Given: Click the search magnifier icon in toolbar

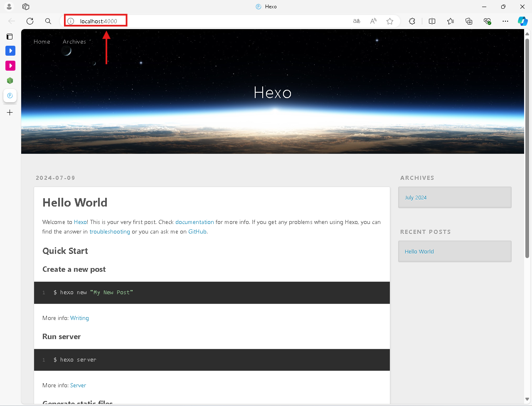Looking at the screenshot, I should (x=48, y=21).
